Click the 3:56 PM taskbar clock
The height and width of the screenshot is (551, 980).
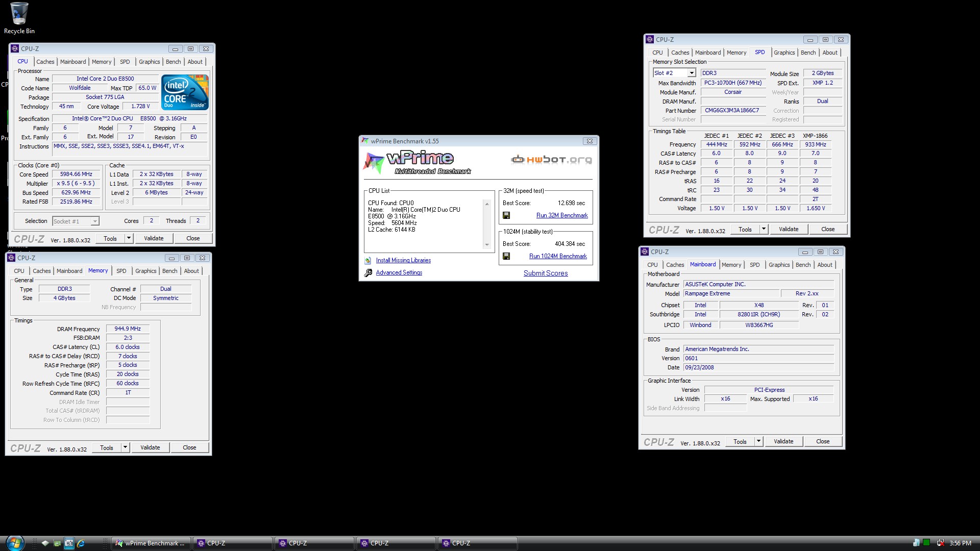point(960,543)
